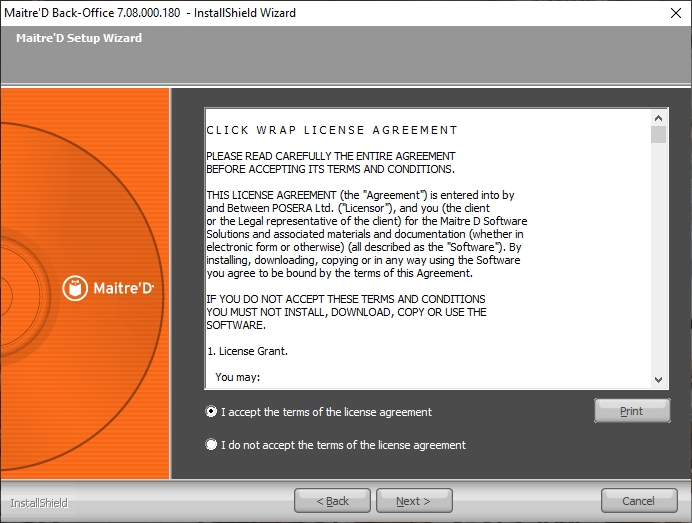Close the InstallShield Wizard window
692x523 pixels.
point(676,13)
